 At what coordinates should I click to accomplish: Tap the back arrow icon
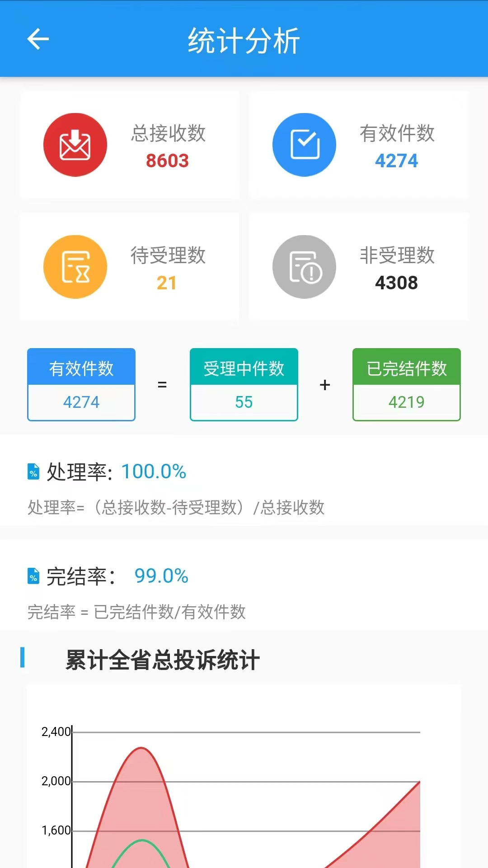38,39
